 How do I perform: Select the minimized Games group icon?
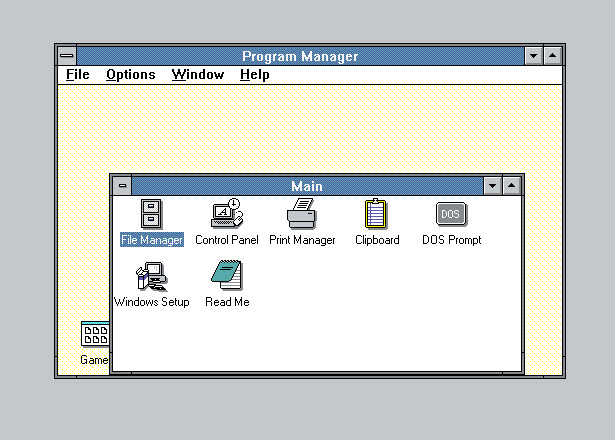coord(95,335)
